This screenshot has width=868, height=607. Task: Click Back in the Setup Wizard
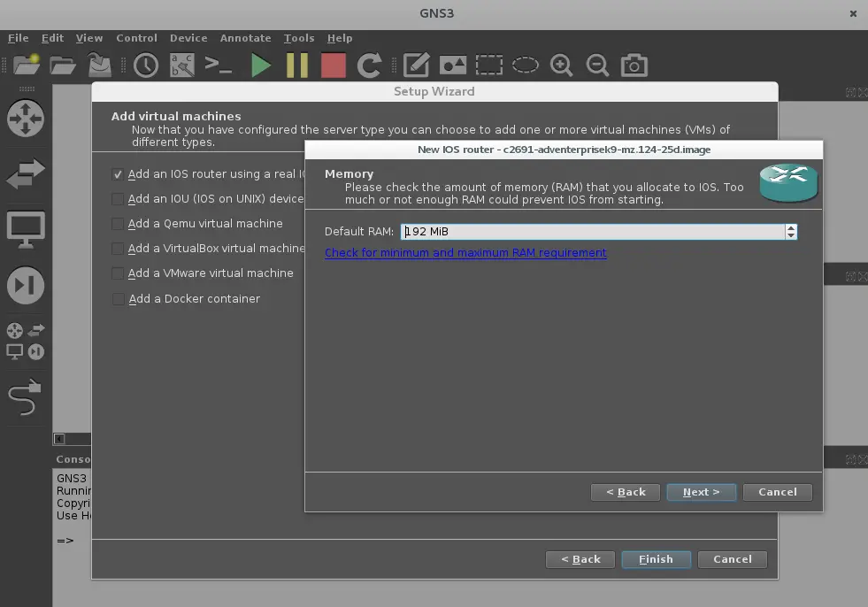[580, 559]
